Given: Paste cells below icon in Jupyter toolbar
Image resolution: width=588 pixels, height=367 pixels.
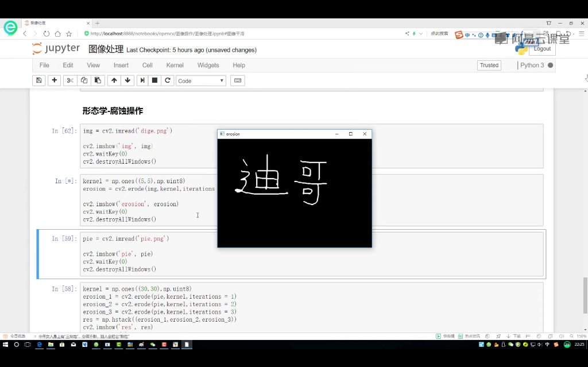Looking at the screenshot, I should pos(98,80).
